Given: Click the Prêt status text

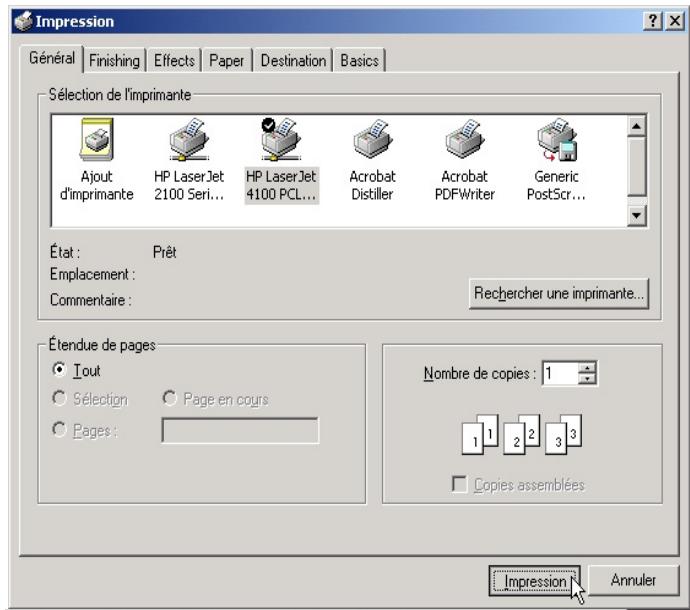Looking at the screenshot, I should pyautogui.click(x=164, y=252).
